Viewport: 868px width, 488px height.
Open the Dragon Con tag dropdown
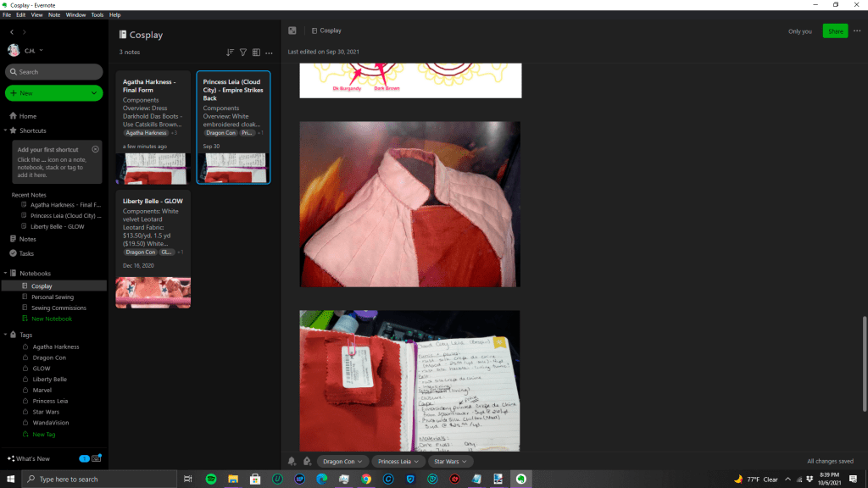[360, 462]
